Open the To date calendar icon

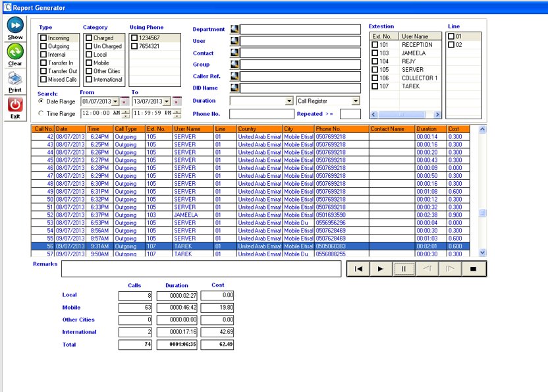click(177, 101)
